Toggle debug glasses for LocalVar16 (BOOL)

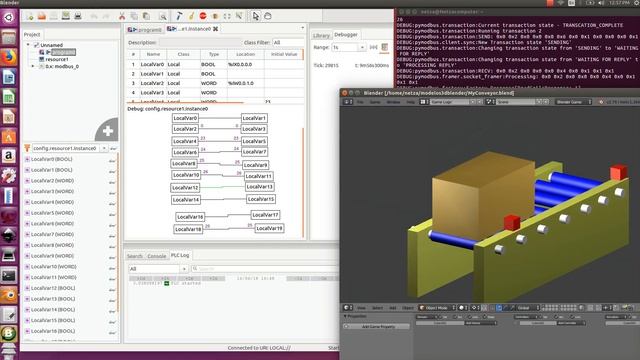(x=112, y=332)
